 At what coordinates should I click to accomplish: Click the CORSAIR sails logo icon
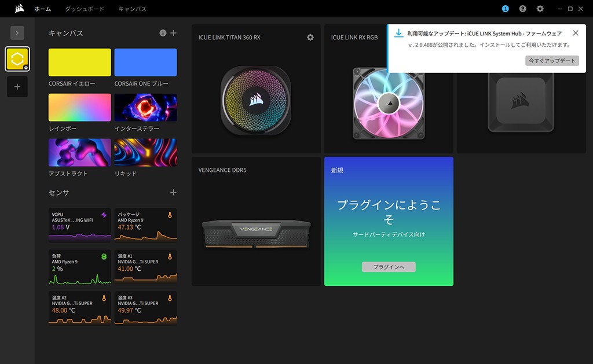click(20, 9)
